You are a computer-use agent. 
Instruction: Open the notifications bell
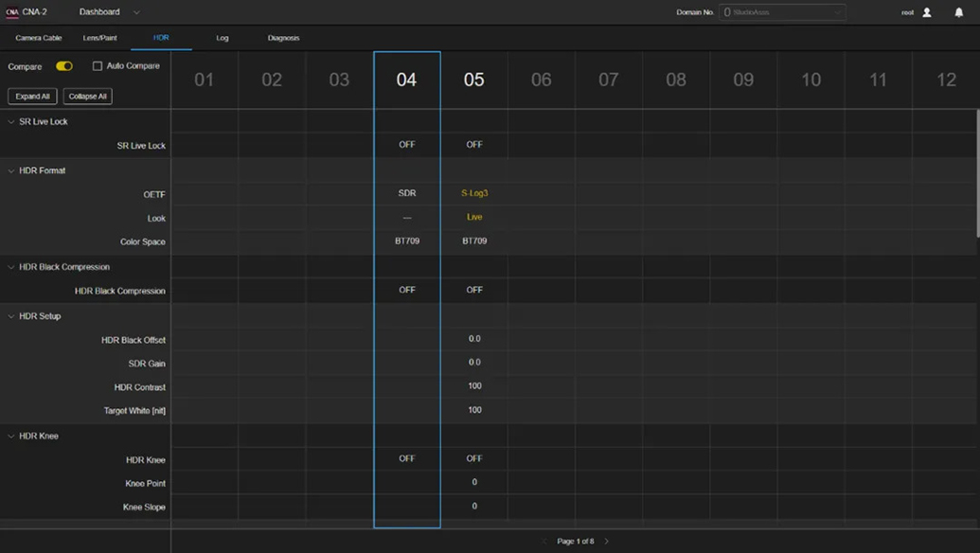(959, 12)
